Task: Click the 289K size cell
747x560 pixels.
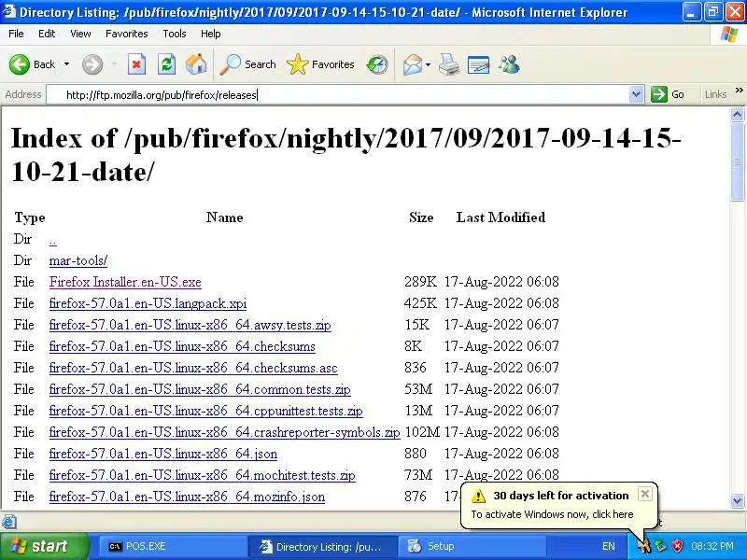Action: (421, 282)
